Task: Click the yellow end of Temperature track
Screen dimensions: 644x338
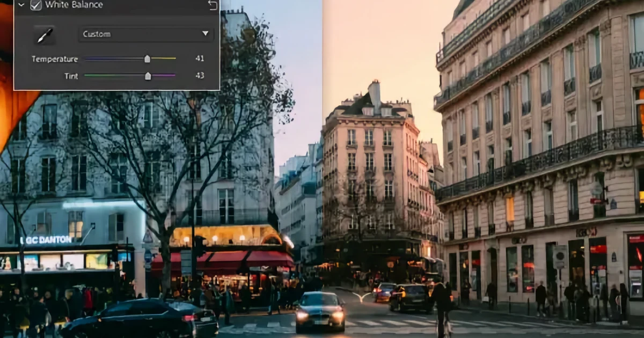Action: tap(172, 58)
